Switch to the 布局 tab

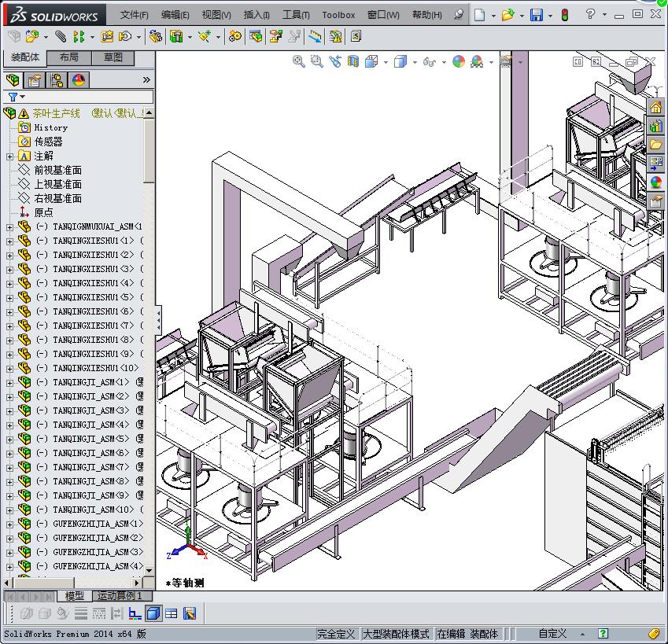69,58
